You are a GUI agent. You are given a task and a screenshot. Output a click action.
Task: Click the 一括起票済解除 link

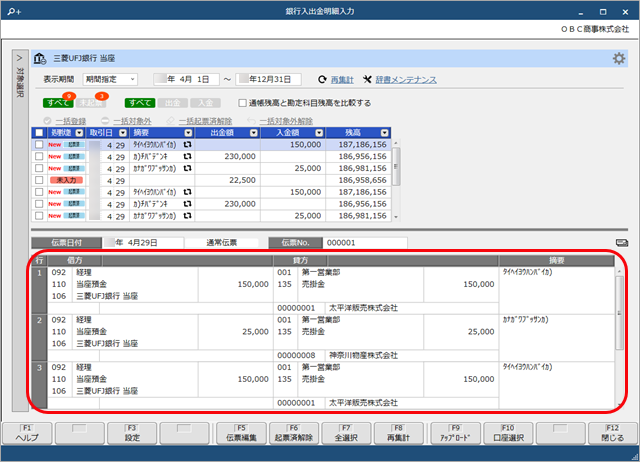point(205,121)
